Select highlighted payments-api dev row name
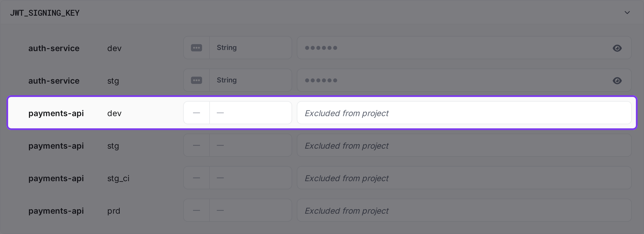644x234 pixels. click(x=56, y=113)
